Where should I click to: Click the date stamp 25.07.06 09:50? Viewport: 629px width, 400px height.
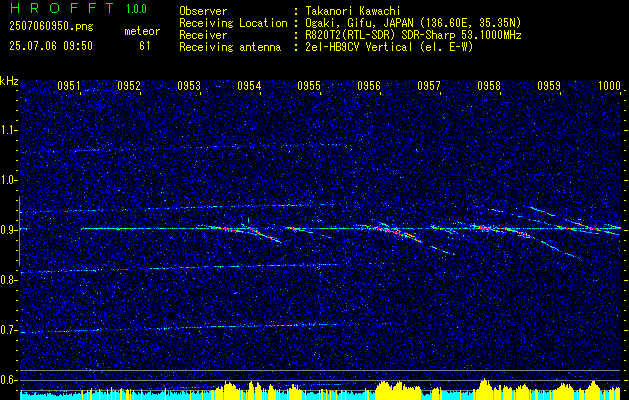tap(51, 46)
